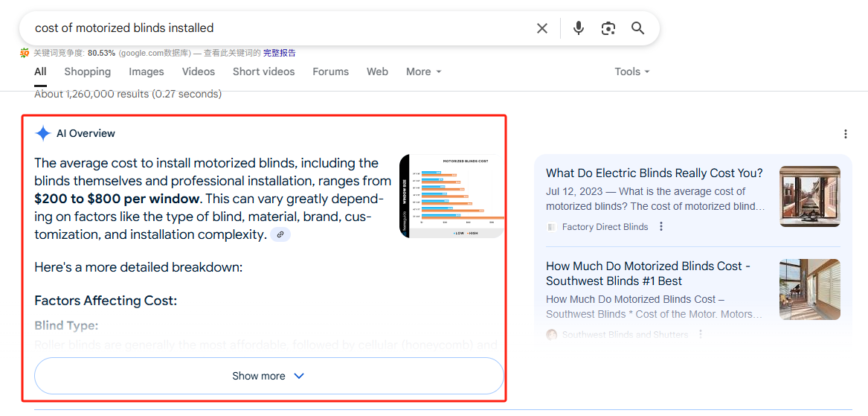The width and height of the screenshot is (868, 416).
Task: Open Google Lens image search icon
Action: tap(608, 28)
